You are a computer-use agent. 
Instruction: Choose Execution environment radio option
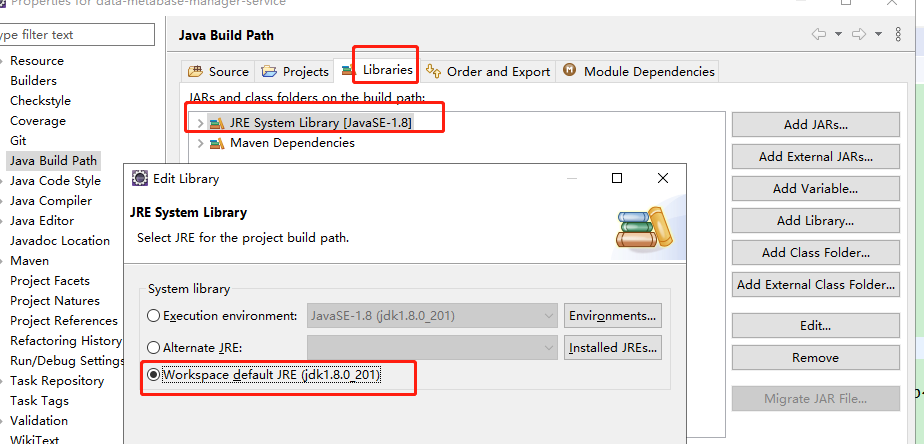pyautogui.click(x=153, y=316)
